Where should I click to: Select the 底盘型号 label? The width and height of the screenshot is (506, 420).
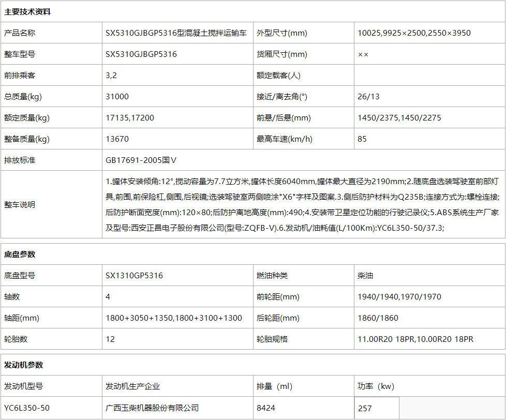pos(20,276)
